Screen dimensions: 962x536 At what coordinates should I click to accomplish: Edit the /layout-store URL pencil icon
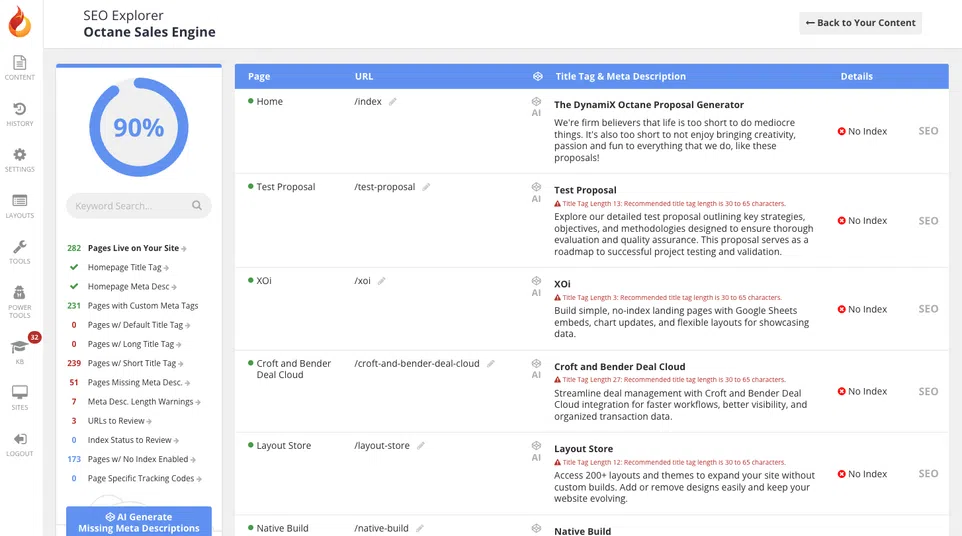[421, 446]
